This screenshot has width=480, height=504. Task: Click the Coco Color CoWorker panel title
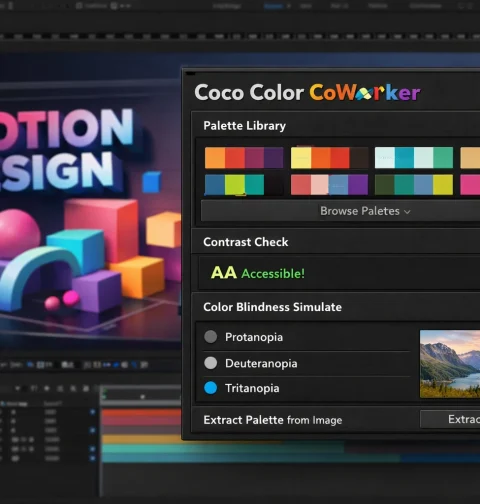pos(307,92)
